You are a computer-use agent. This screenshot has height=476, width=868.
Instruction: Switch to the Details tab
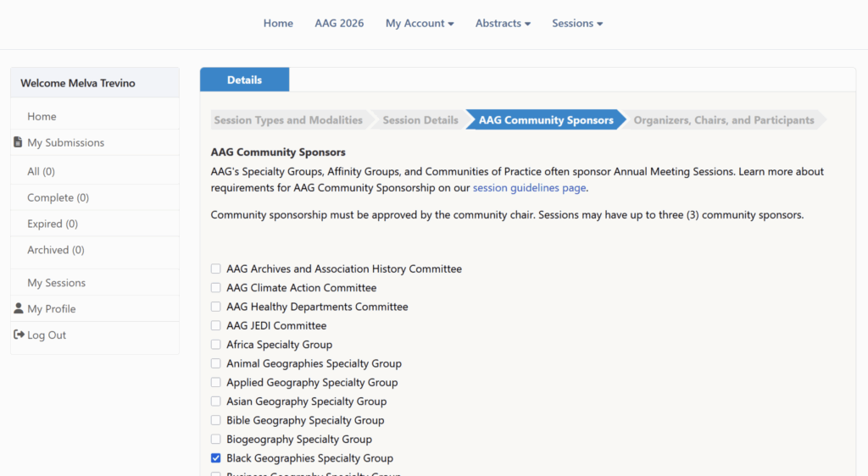[245, 80]
